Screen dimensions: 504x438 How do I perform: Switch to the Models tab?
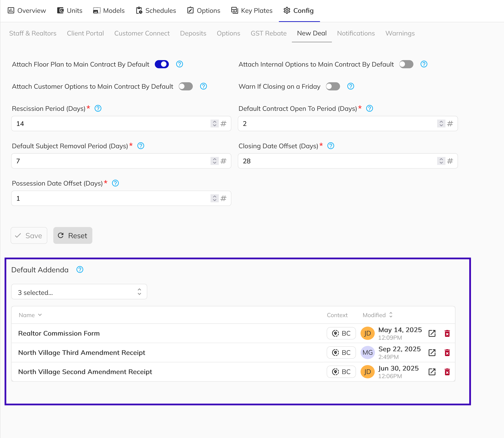coord(109,11)
